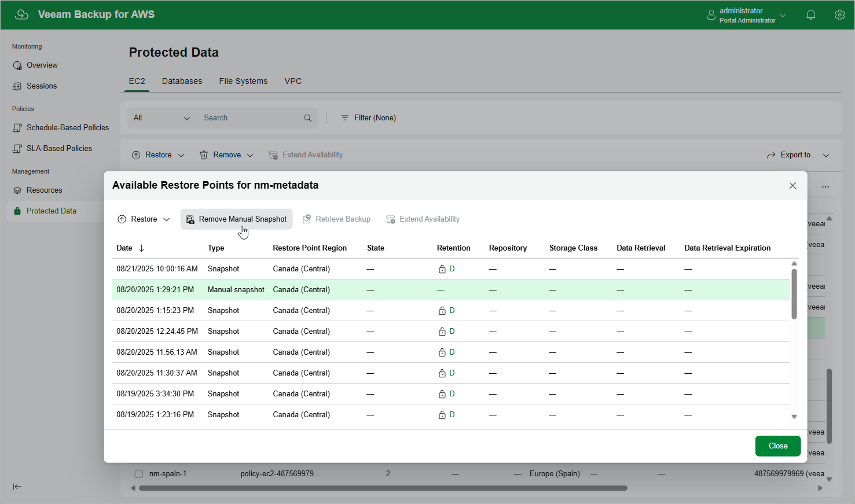The width and height of the screenshot is (855, 504).
Task: Click the background table vertical scrollbar thumb
Action: (830, 406)
